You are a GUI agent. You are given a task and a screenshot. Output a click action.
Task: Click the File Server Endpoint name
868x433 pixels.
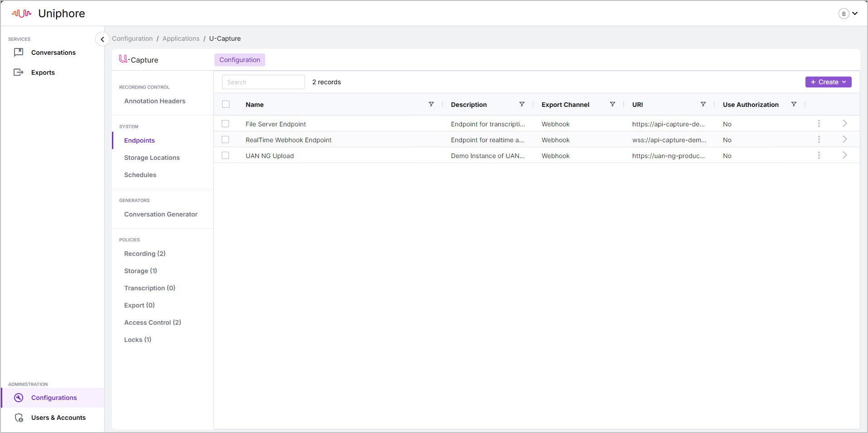click(276, 124)
